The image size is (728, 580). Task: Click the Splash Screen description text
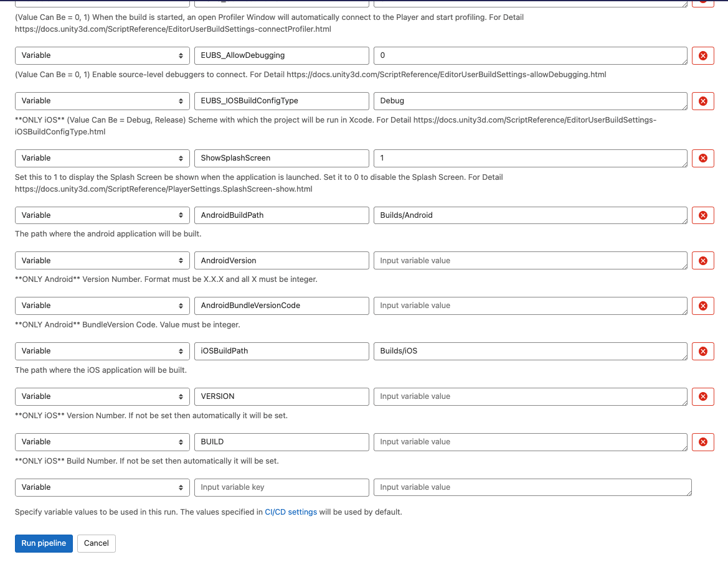click(258, 184)
